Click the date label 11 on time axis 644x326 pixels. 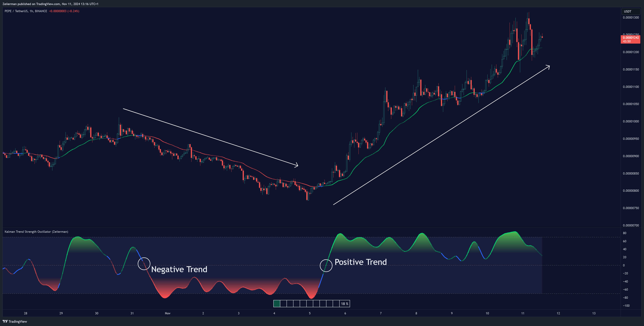click(x=523, y=313)
